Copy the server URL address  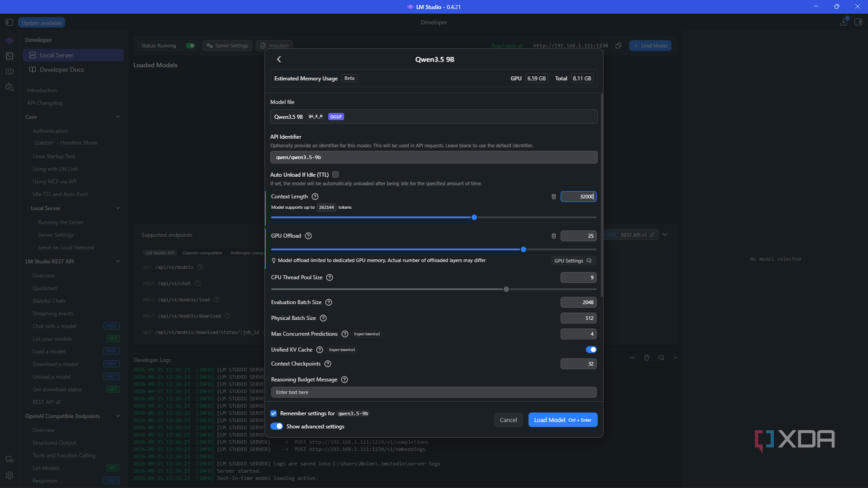(619, 46)
